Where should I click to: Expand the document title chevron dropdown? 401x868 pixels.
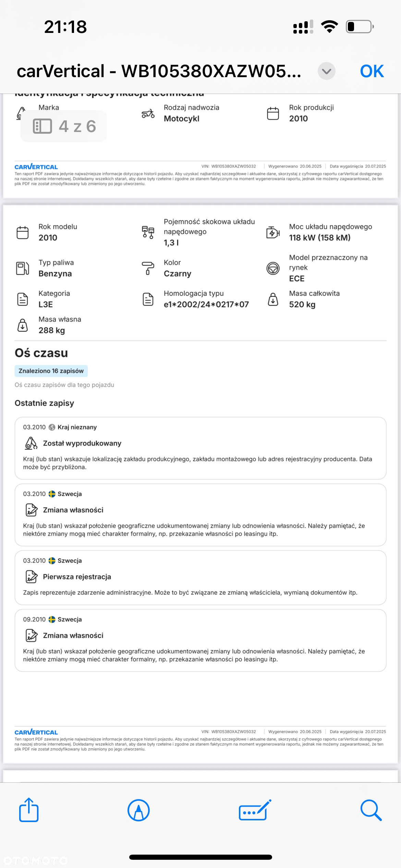[327, 71]
